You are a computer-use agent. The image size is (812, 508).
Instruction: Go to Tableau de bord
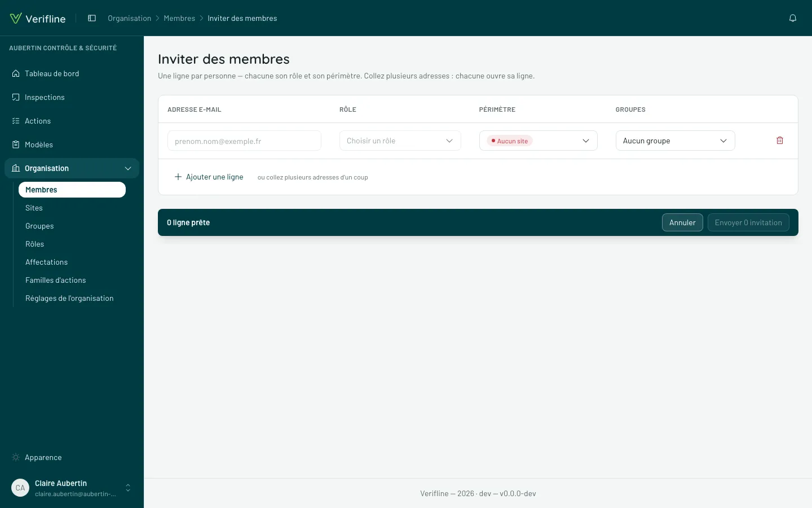coord(72,73)
